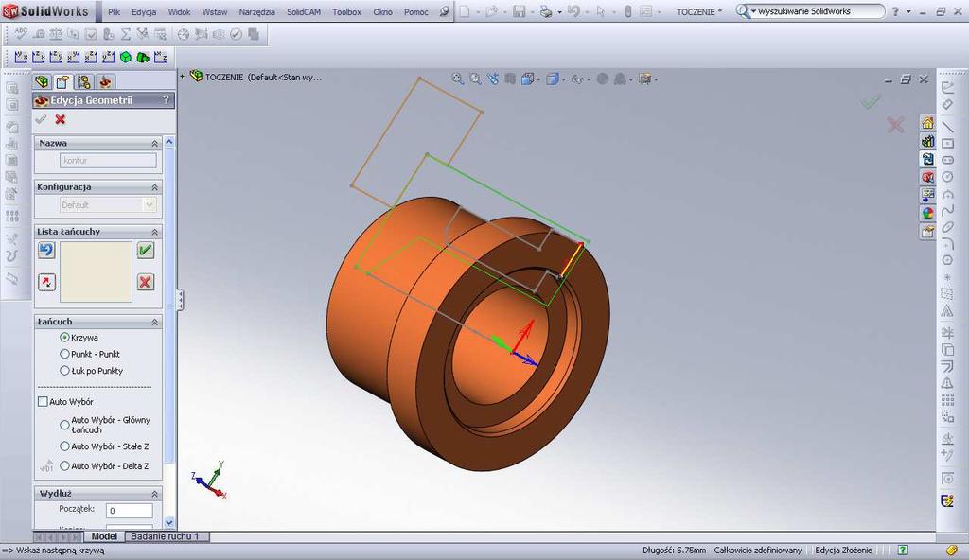Image resolution: width=969 pixels, height=560 pixels.
Task: Click the help question mark in Edycja Geometrii
Action: coord(166,99)
